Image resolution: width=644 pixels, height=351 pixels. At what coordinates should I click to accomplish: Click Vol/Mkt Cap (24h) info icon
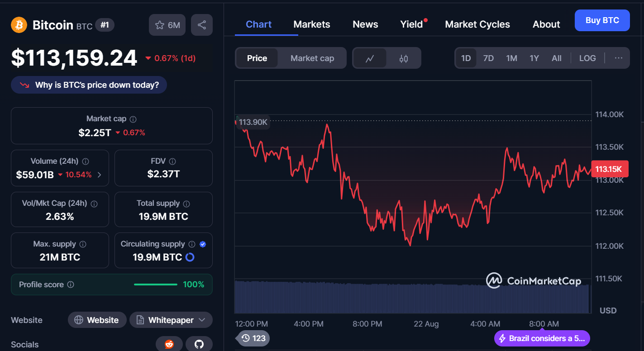point(94,204)
